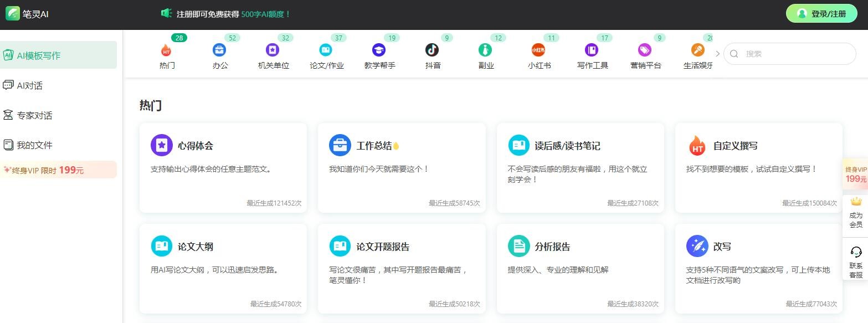Viewport: 868px width, 323px height.
Task: Click the text 最近生成150084次
Action: pos(809,203)
